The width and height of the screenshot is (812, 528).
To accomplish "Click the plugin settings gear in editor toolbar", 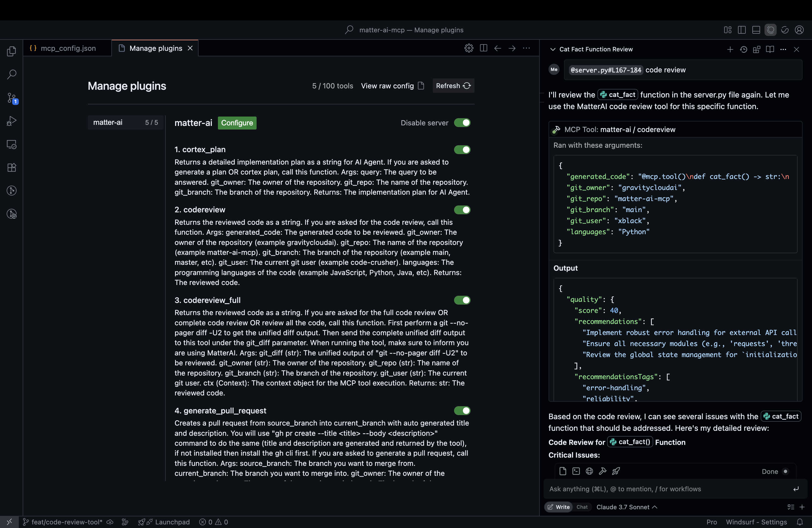I will coord(469,48).
